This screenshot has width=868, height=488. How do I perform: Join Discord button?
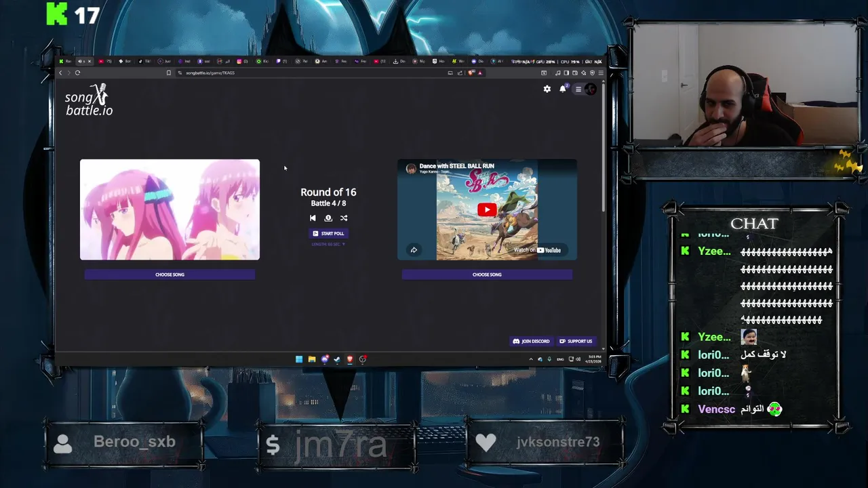click(531, 341)
